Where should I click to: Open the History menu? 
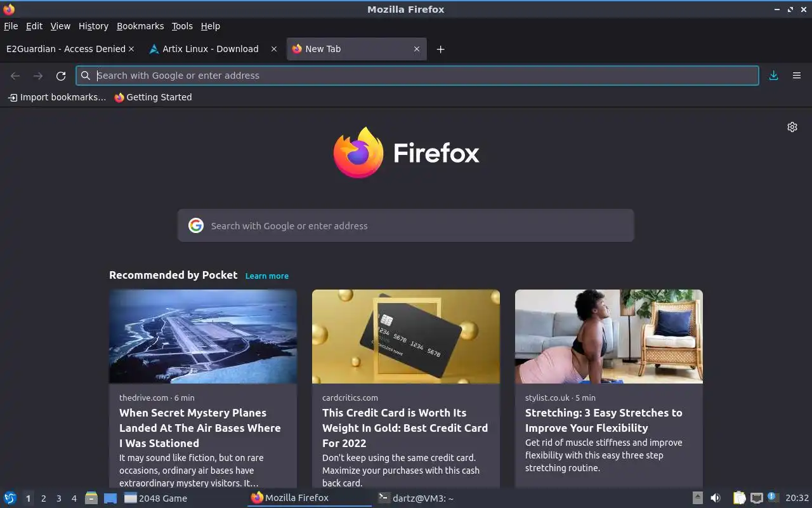93,26
